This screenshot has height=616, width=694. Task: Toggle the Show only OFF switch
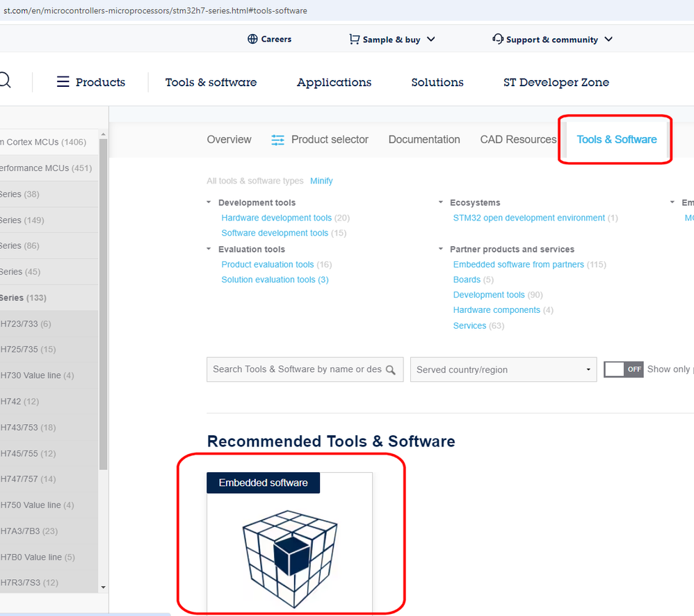coord(623,369)
